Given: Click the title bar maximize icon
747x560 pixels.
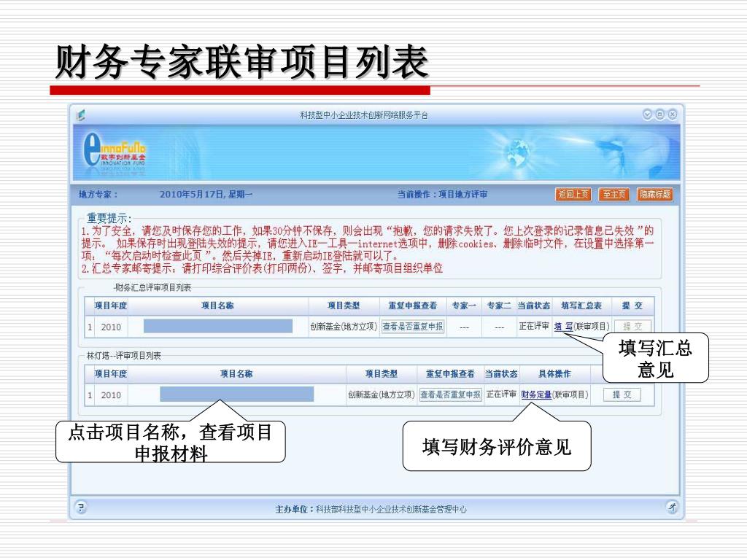Looking at the screenshot, I should [659, 114].
